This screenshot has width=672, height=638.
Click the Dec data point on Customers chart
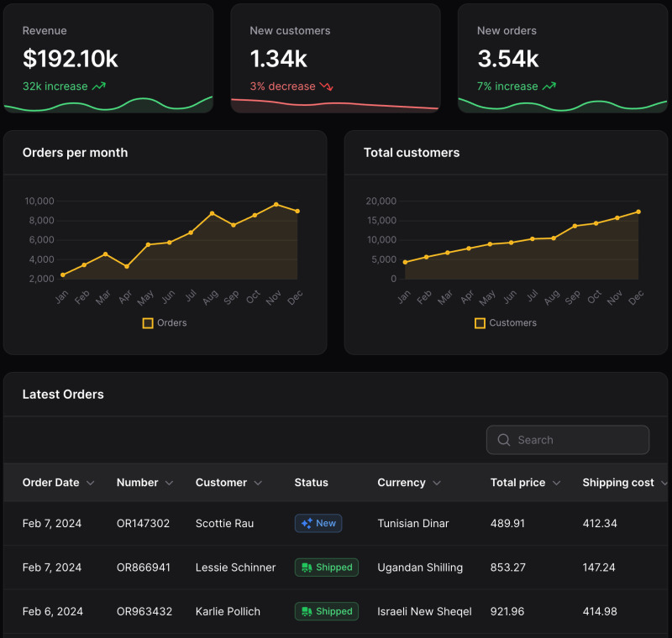[638, 212]
